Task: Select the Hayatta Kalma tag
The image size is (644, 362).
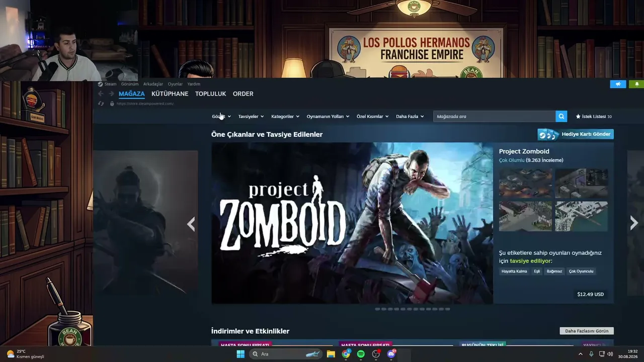Action: coord(514,271)
